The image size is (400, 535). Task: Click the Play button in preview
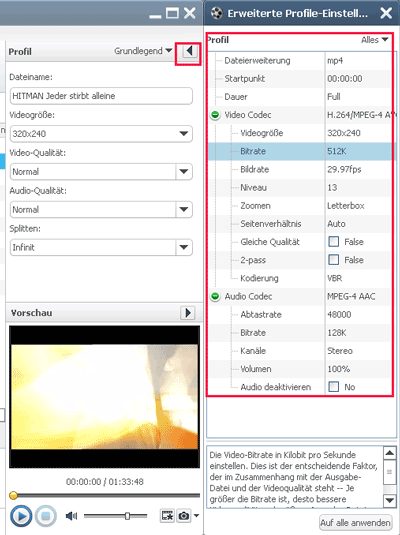[x=21, y=516]
